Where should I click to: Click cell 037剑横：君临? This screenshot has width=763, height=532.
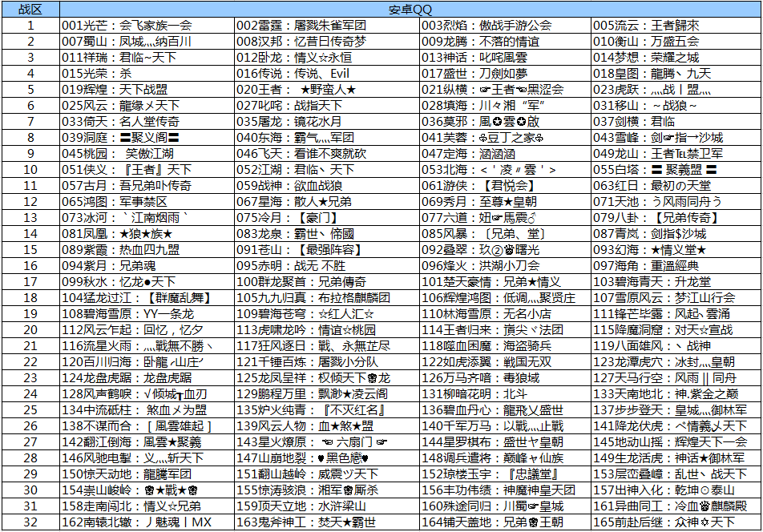pos(676,122)
